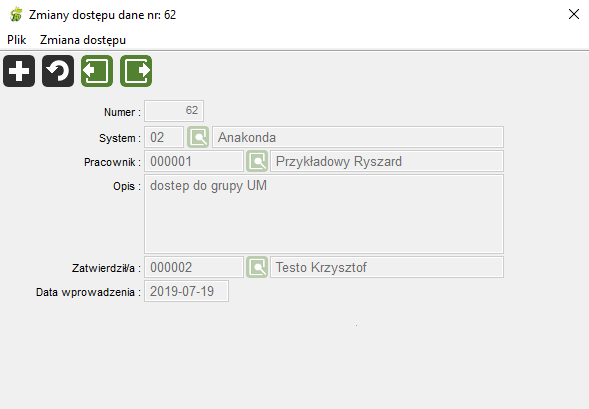
Task: Click the plus icon to add record
Action: 19,71
